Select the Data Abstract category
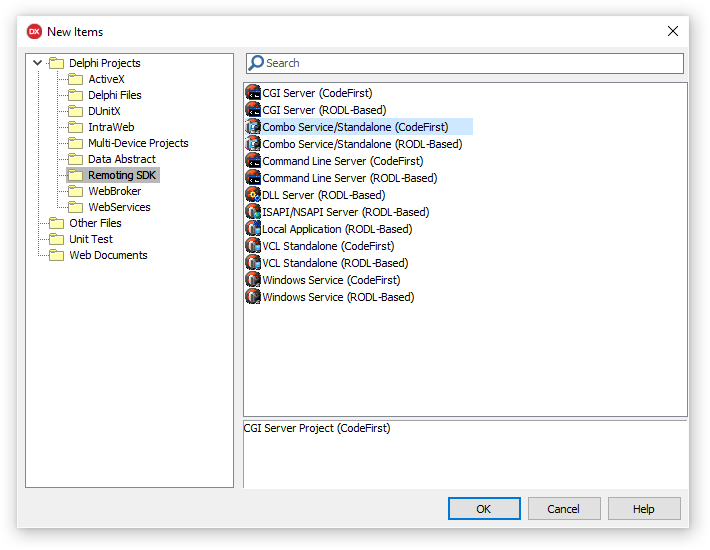This screenshot has width=710, height=550. [x=122, y=159]
